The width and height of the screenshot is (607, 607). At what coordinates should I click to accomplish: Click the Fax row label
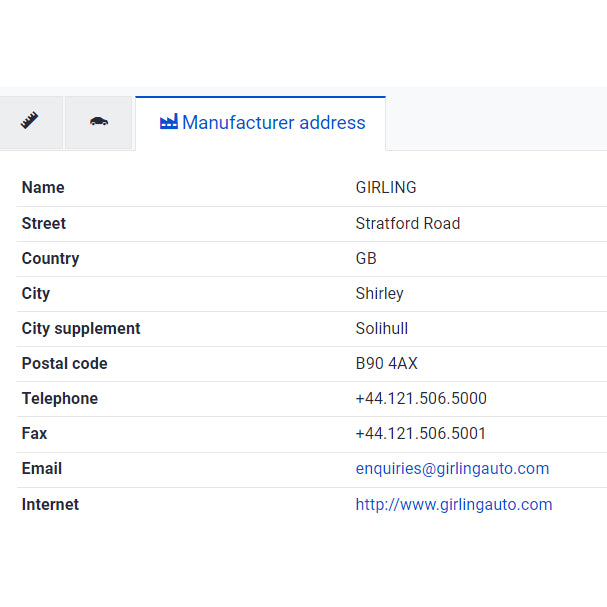coord(34,434)
